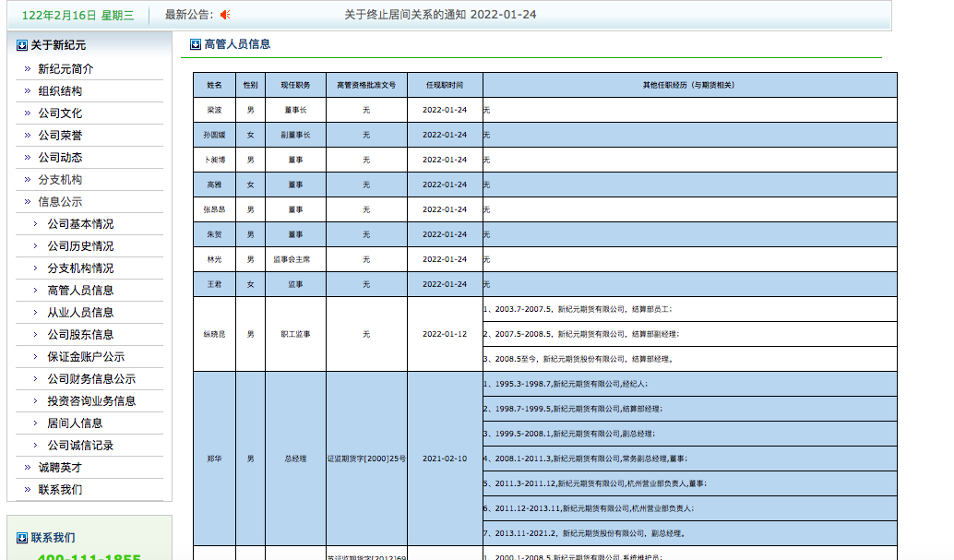The image size is (954, 560).
Task: Click the name cell 张昂昂
Action: coord(214,210)
